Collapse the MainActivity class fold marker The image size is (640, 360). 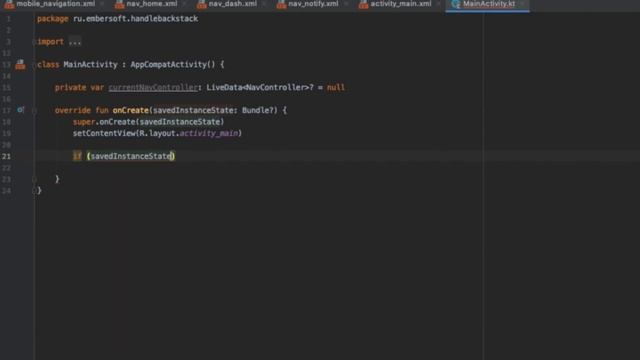click(x=34, y=64)
